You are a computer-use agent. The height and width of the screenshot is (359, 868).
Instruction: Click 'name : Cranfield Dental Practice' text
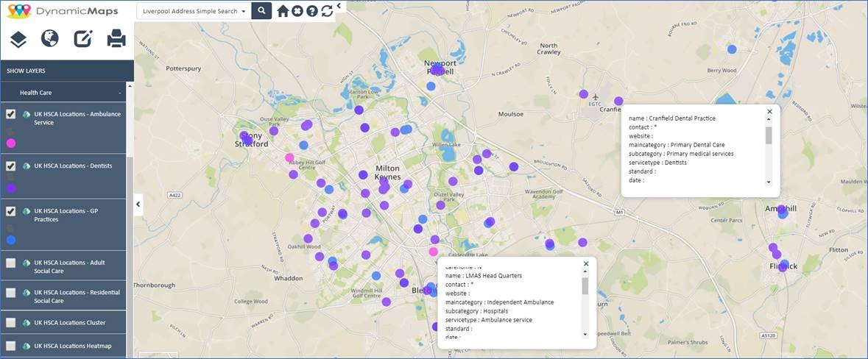click(672, 118)
